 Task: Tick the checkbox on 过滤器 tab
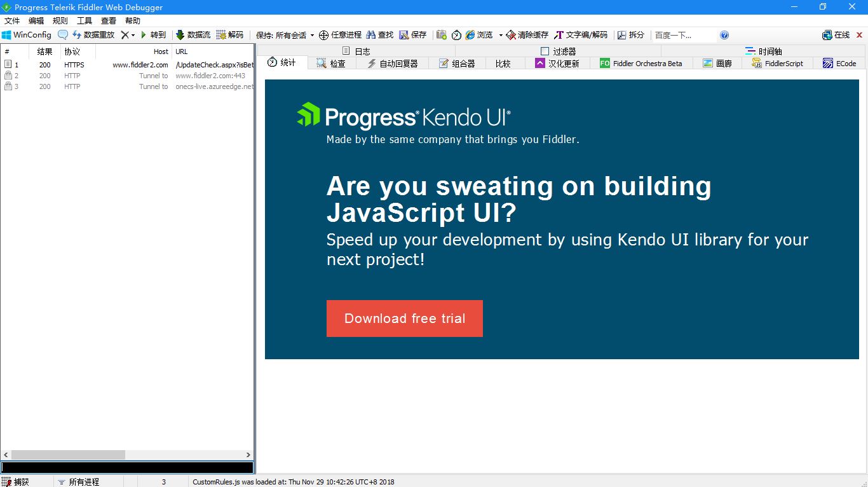point(545,51)
